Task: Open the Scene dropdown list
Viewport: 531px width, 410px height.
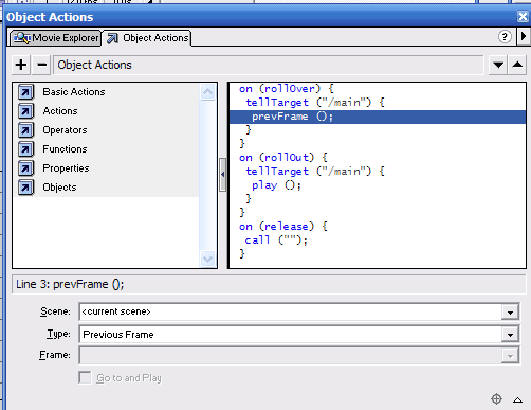Action: point(510,312)
